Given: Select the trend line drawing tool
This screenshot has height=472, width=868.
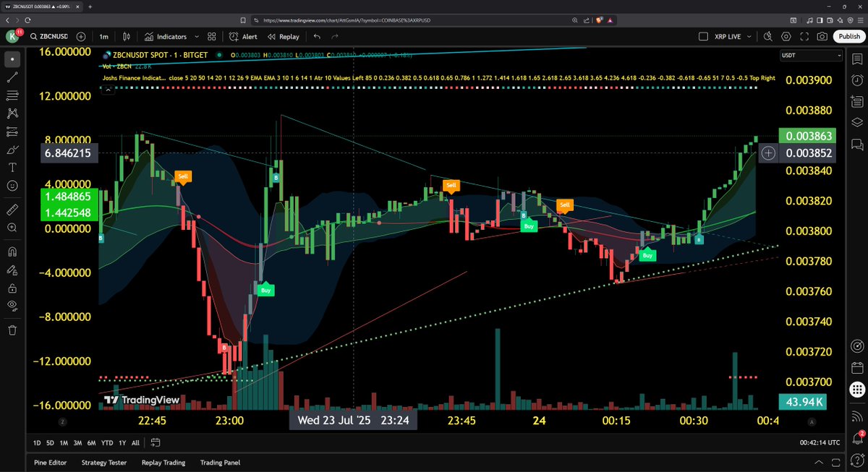Looking at the screenshot, I should point(12,76).
